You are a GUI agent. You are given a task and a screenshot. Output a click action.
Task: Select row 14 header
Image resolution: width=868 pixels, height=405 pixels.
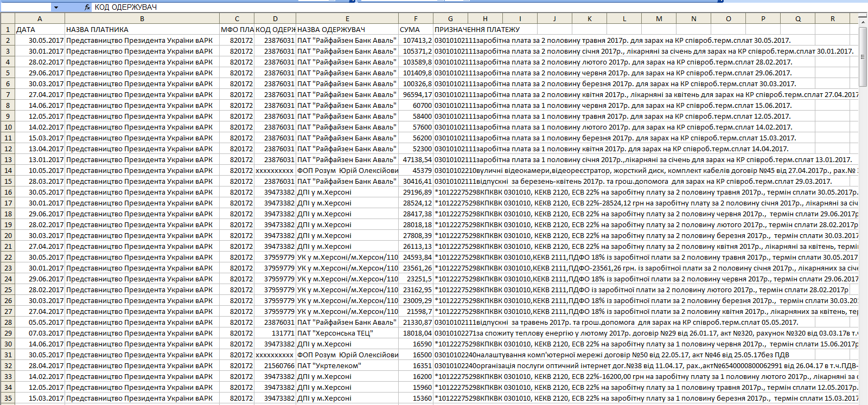pos(8,170)
